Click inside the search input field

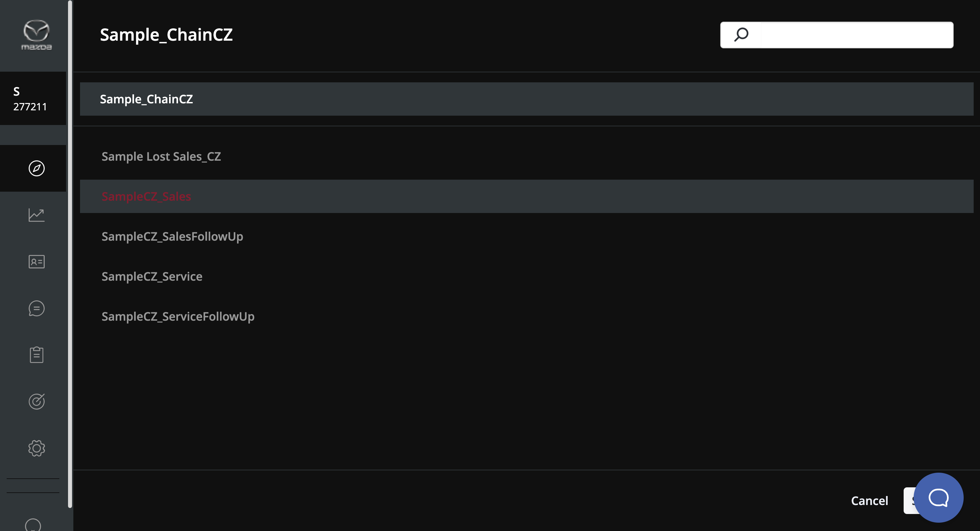click(x=856, y=35)
